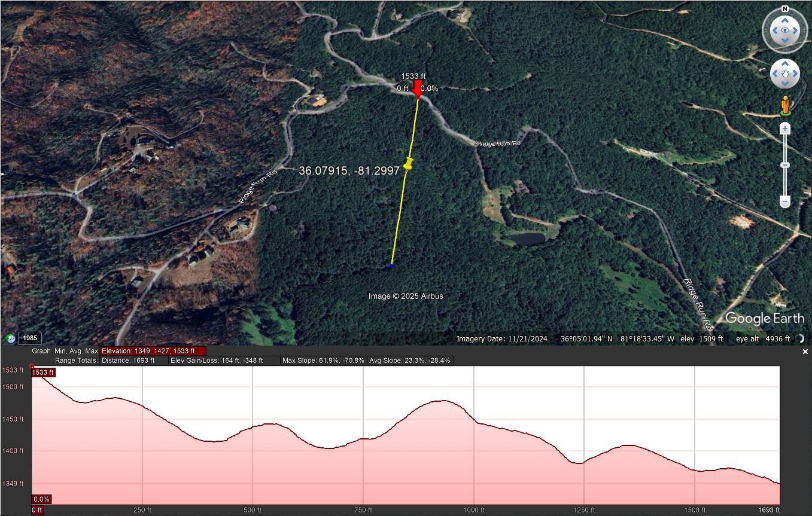Click the red arrow marker on path

click(x=418, y=89)
